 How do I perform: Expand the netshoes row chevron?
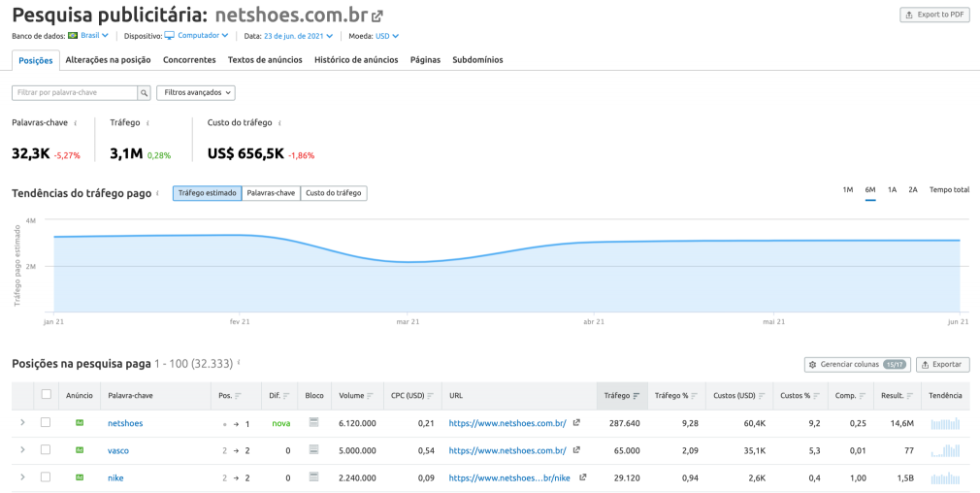(23, 423)
